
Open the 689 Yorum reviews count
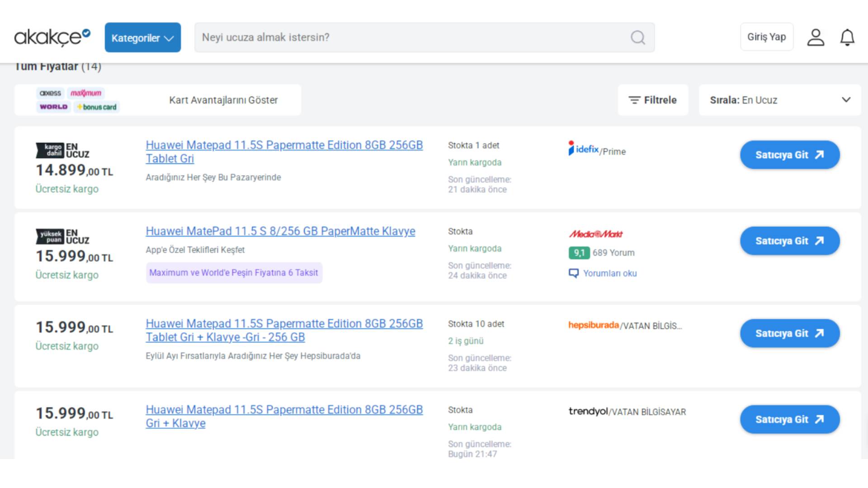pyautogui.click(x=613, y=253)
